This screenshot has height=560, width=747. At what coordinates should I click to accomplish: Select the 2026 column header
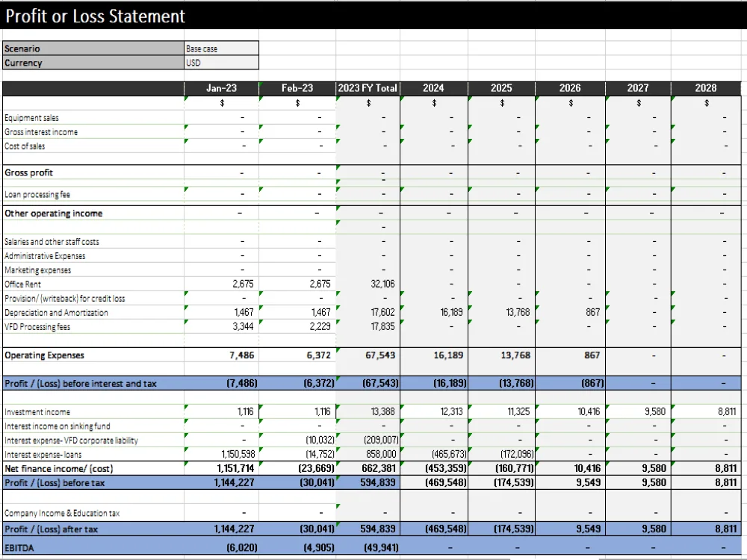[x=570, y=88]
